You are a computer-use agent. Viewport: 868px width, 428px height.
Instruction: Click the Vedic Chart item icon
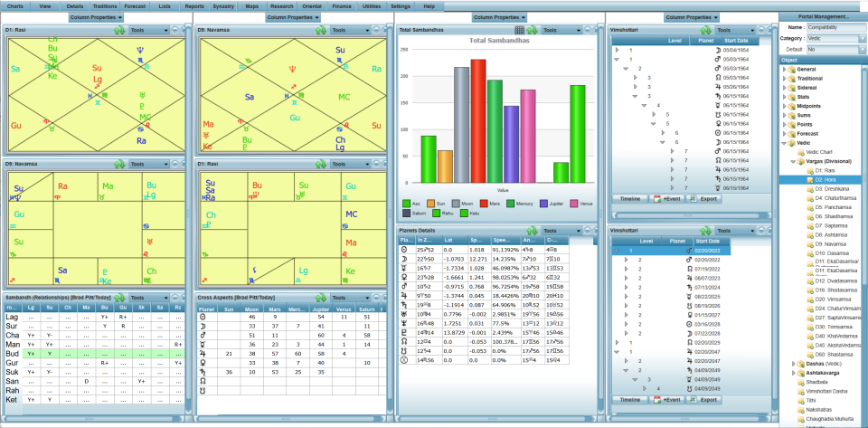[x=800, y=152]
